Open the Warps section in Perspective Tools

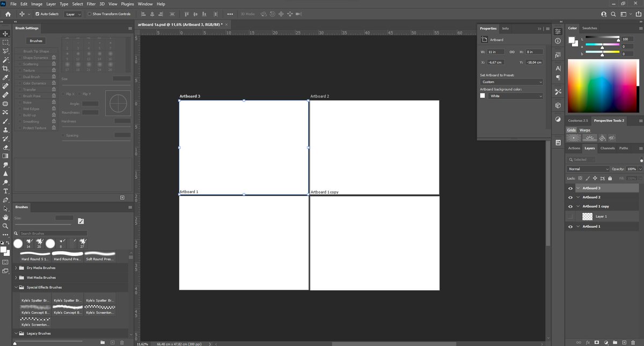tap(584, 130)
